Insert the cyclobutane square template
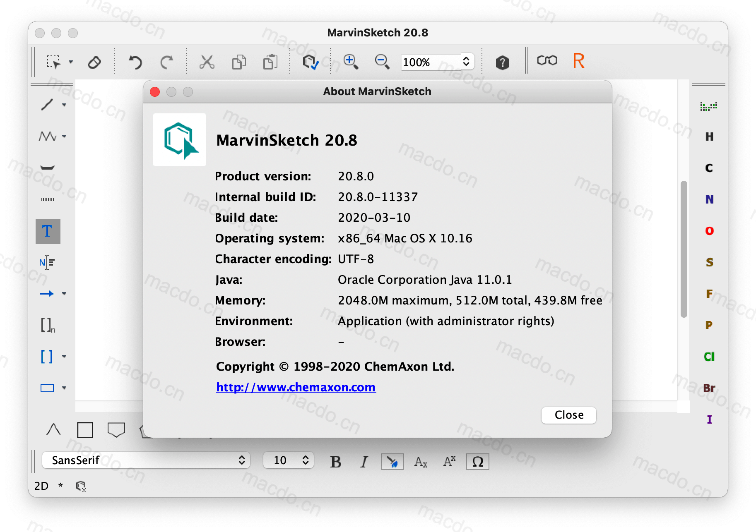This screenshot has height=532, width=756. tap(85, 430)
